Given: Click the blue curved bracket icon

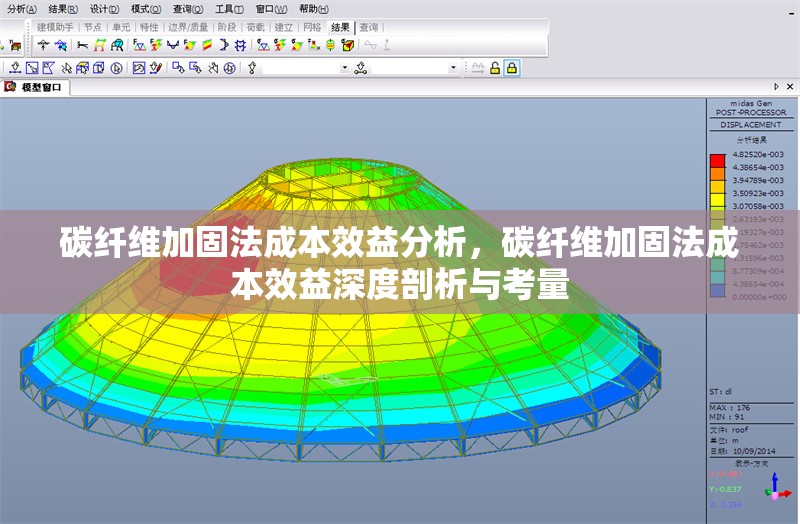Looking at the screenshot, I should click(223, 45).
